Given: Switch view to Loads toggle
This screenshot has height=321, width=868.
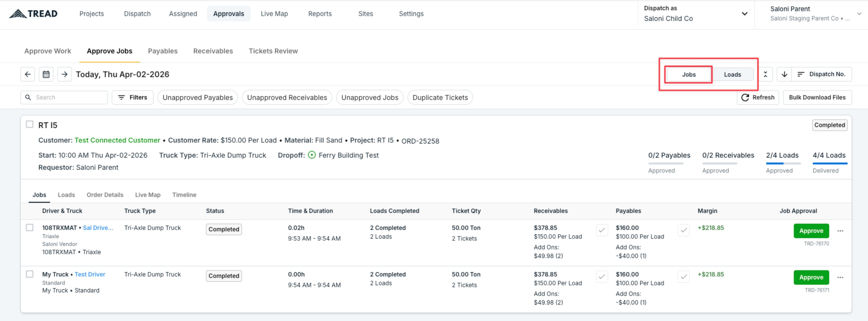Looking at the screenshot, I should [x=732, y=75].
